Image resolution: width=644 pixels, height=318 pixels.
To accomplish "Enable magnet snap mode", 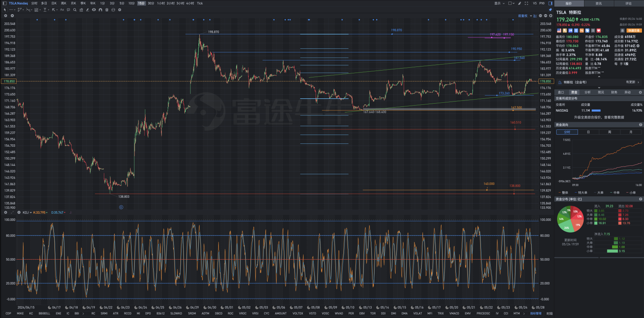I will tap(100, 10).
